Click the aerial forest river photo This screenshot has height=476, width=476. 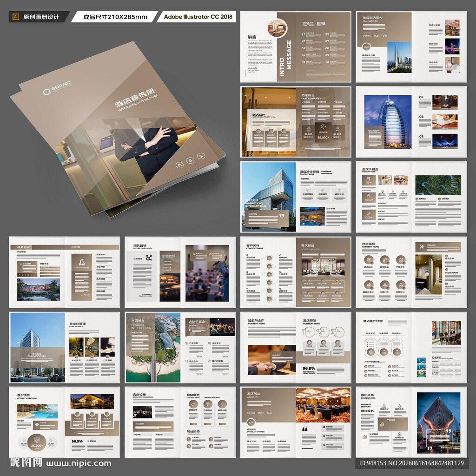coord(438,185)
